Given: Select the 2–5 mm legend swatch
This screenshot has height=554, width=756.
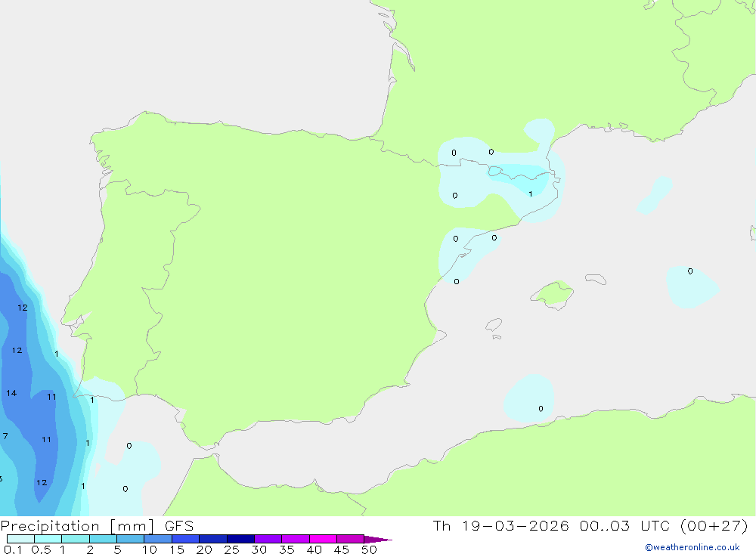Looking at the screenshot, I should point(103,539).
